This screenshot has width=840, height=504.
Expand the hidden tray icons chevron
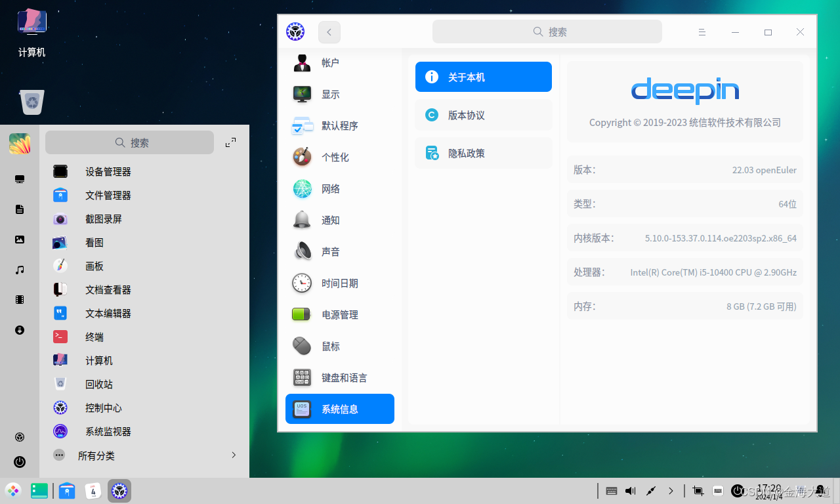click(x=671, y=491)
